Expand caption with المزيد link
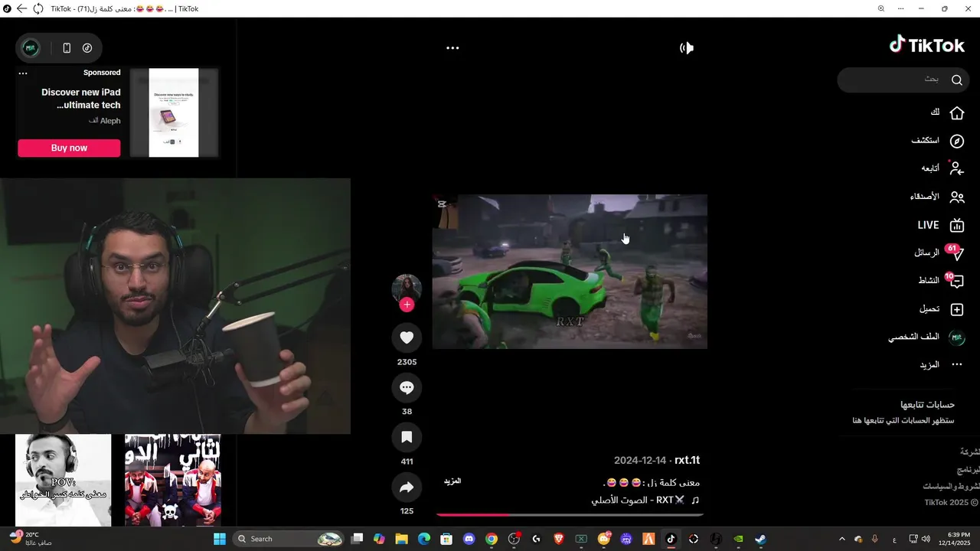 pos(452,481)
